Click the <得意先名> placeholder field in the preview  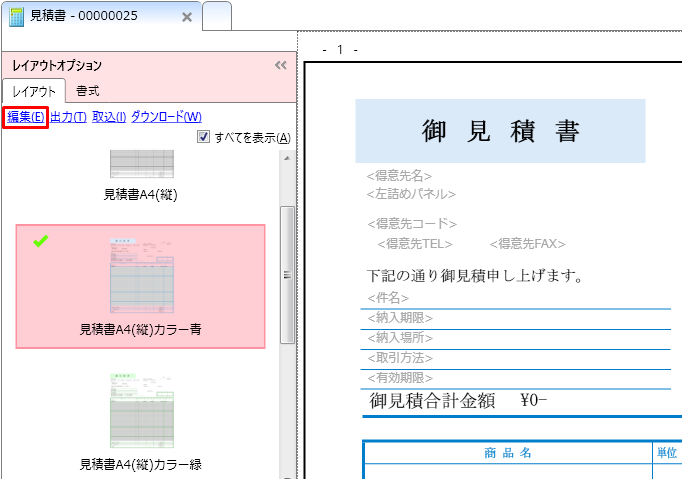(x=400, y=177)
